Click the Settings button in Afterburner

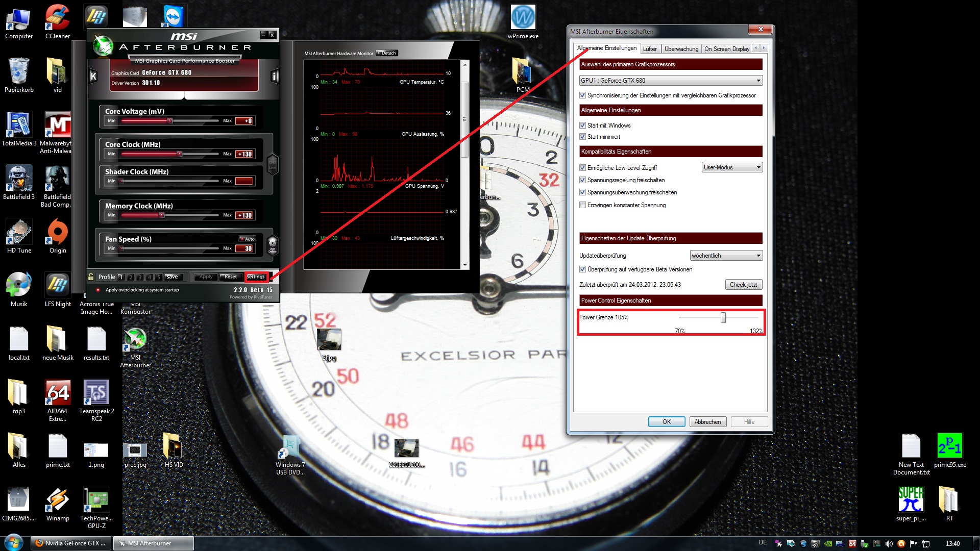pos(256,277)
